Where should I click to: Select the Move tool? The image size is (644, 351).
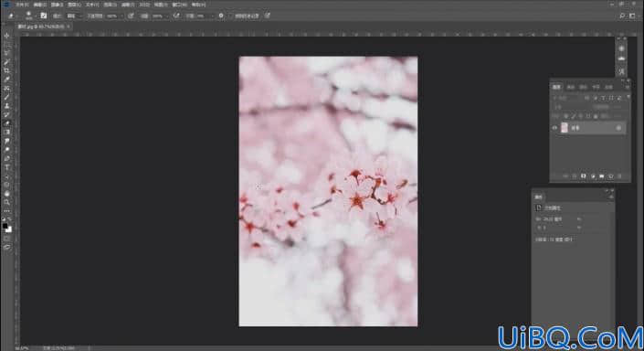click(x=6, y=36)
